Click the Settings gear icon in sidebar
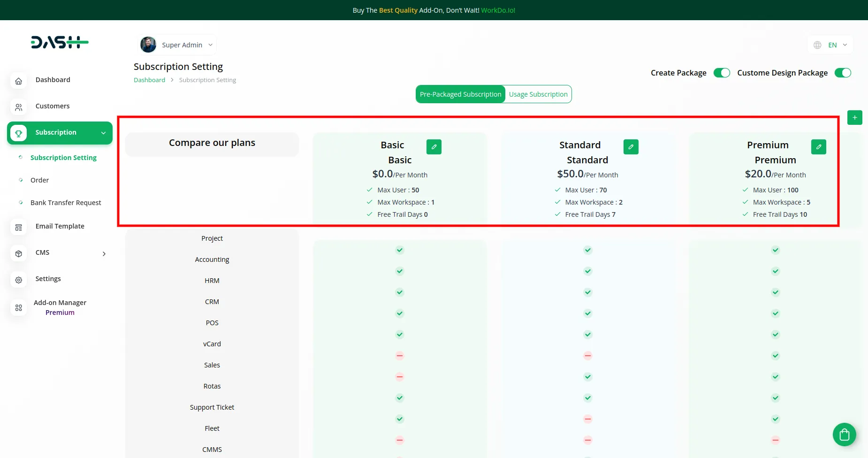Image resolution: width=868 pixels, height=458 pixels. tap(19, 280)
